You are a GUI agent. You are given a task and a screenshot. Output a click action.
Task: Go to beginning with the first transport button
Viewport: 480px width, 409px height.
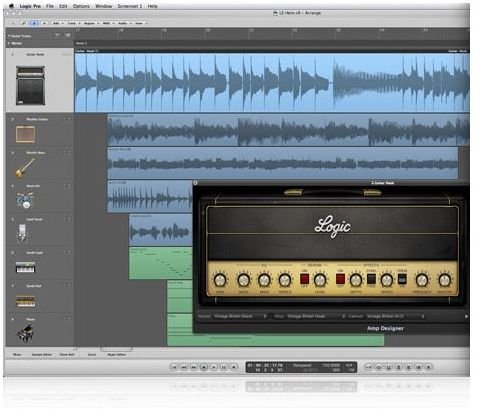[x=173, y=367]
